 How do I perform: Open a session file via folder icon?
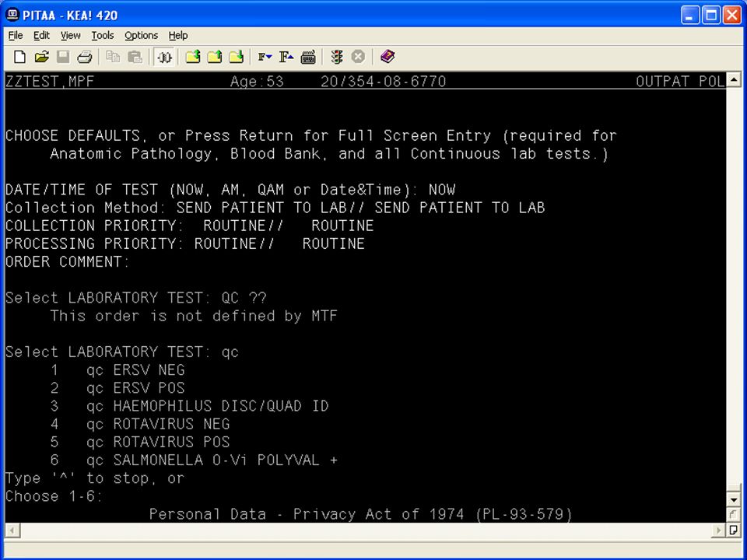(x=41, y=57)
